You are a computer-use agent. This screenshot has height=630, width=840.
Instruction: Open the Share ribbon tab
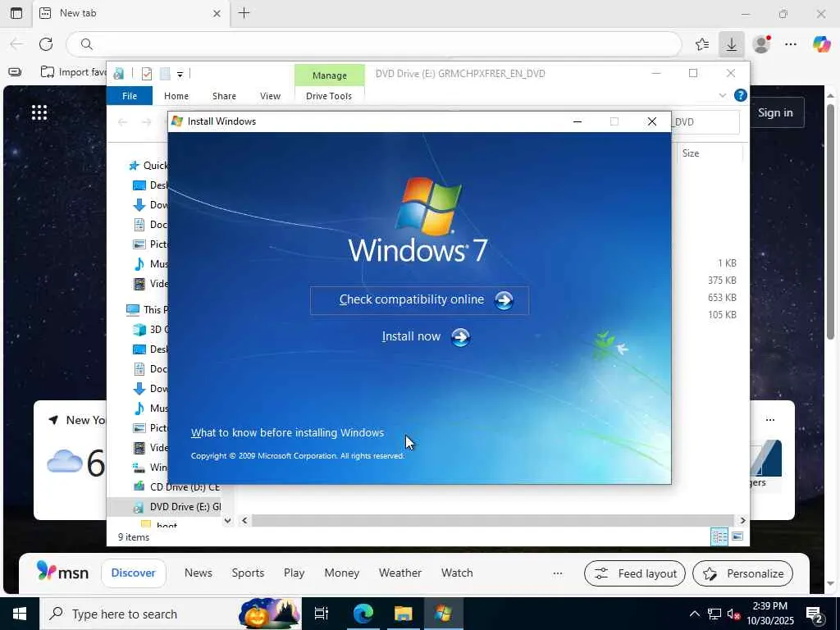coord(224,96)
